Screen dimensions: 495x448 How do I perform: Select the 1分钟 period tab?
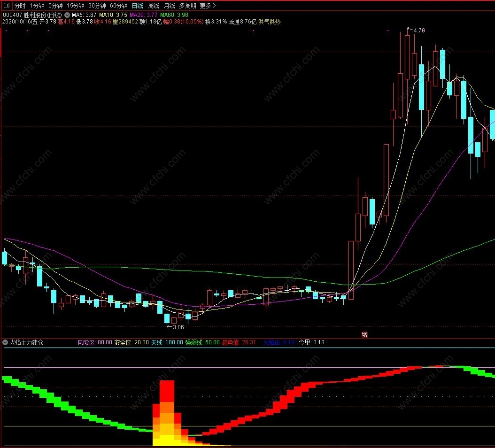37,6
